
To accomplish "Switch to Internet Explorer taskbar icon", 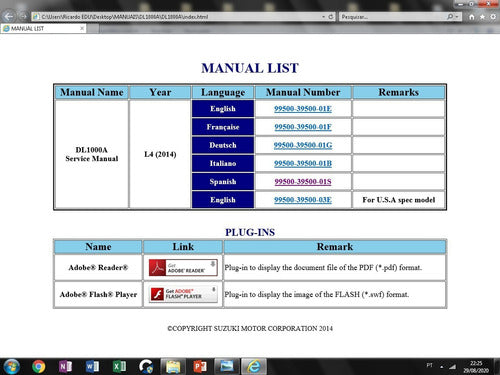I will coord(254,367).
